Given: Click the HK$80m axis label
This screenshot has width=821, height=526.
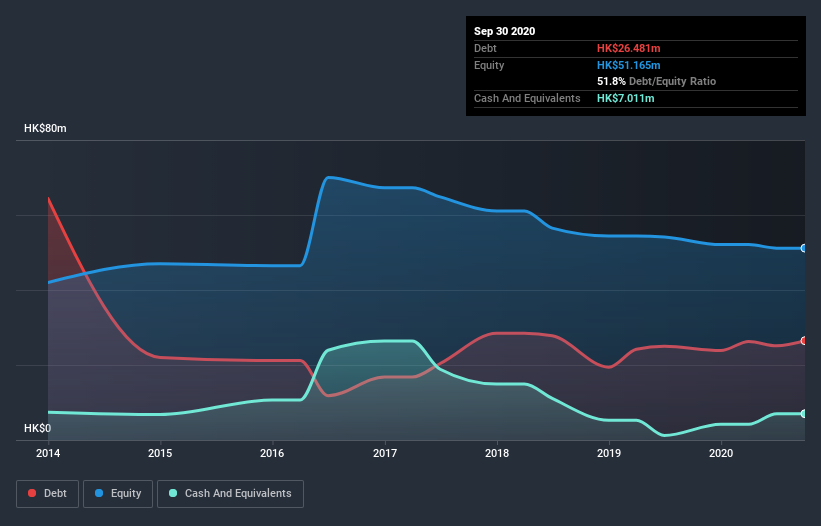Looking at the screenshot, I should (x=45, y=128).
